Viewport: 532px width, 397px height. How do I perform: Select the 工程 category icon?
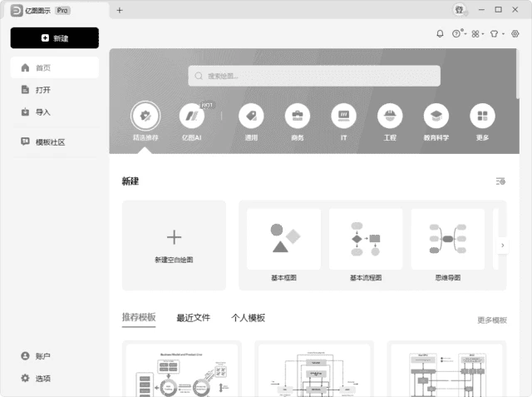click(390, 116)
